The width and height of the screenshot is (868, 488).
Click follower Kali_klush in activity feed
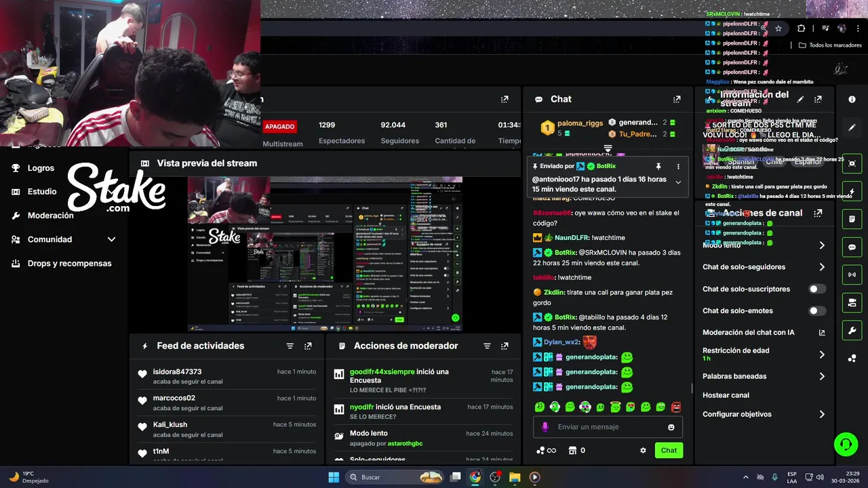[x=170, y=425]
